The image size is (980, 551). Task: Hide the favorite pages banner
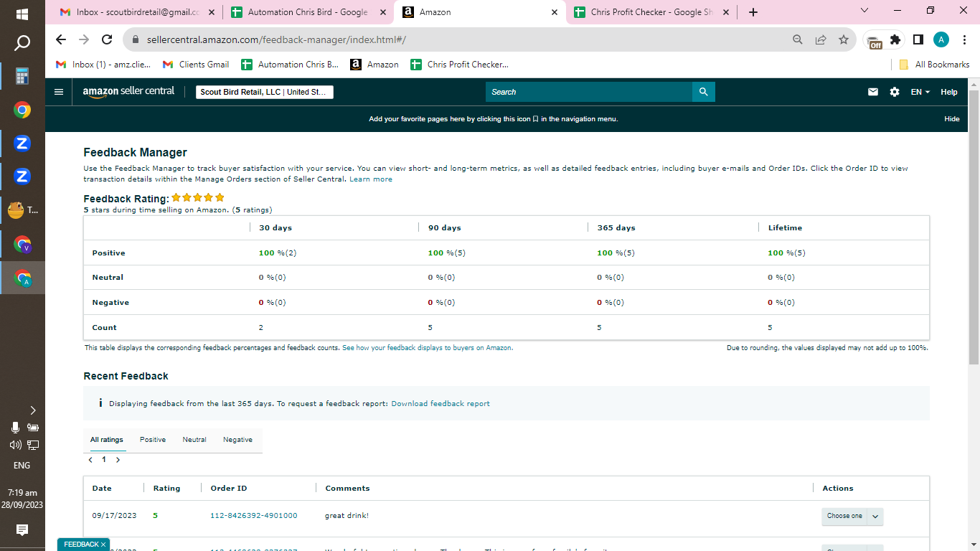[x=952, y=119]
